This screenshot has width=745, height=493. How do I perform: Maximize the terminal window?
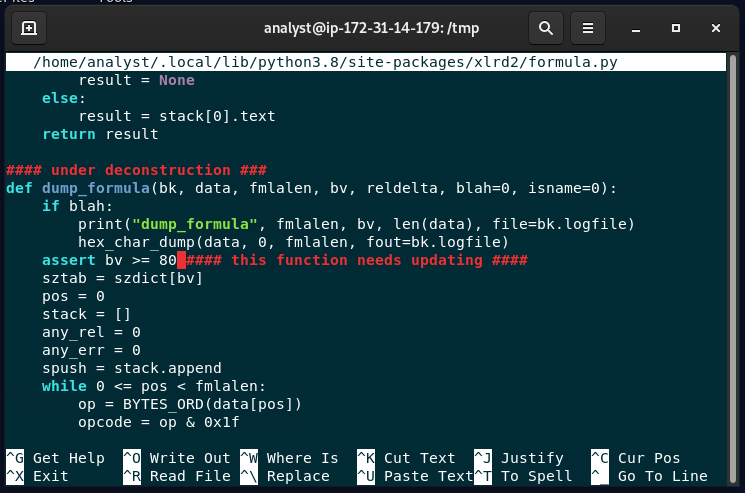[676, 28]
